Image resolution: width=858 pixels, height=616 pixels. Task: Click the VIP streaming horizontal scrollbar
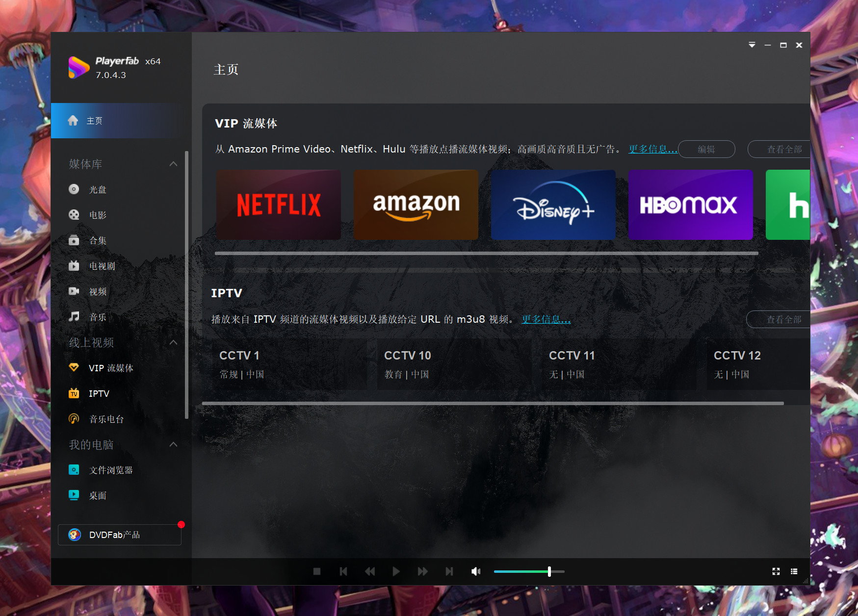(487, 254)
